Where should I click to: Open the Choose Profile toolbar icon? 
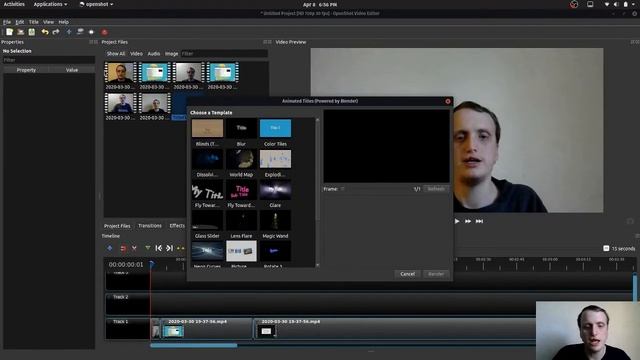(80, 32)
